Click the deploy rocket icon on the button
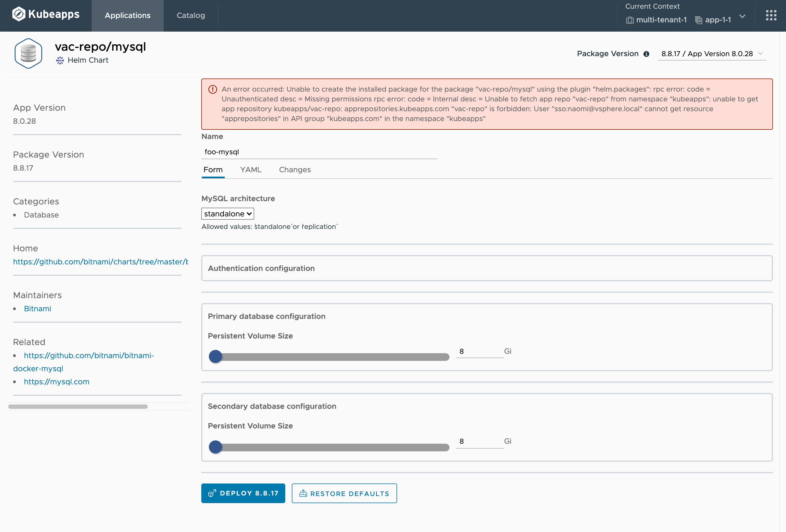The height and width of the screenshot is (532, 786). point(212,493)
